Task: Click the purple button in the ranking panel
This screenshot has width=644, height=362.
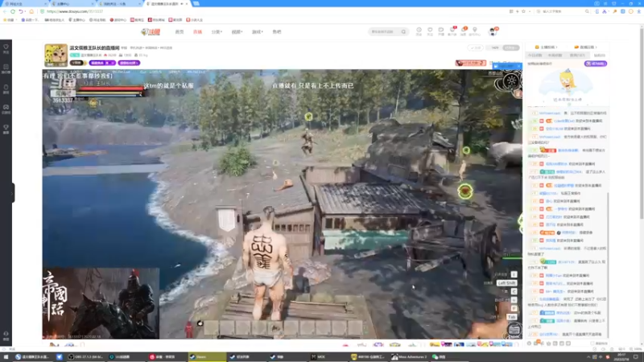Action: (x=596, y=64)
